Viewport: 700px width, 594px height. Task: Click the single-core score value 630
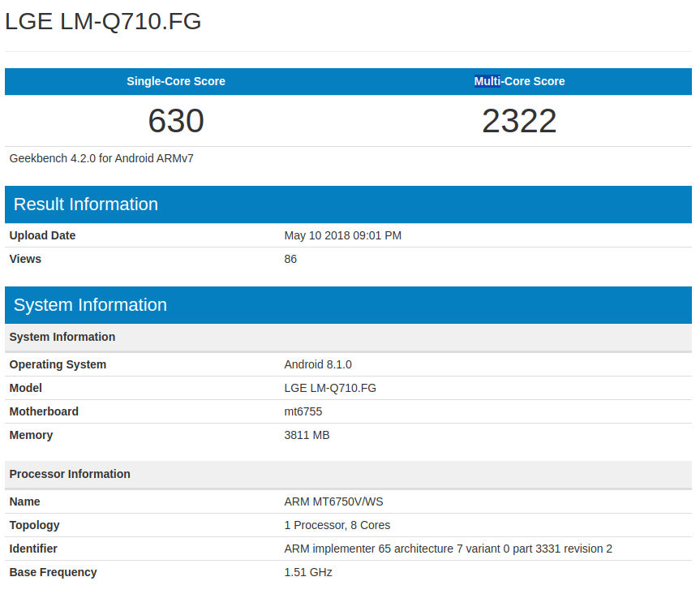176,121
